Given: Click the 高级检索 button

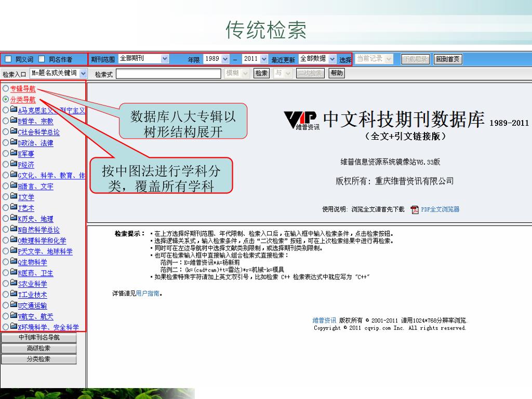Looking at the screenshot, I should [38, 348].
